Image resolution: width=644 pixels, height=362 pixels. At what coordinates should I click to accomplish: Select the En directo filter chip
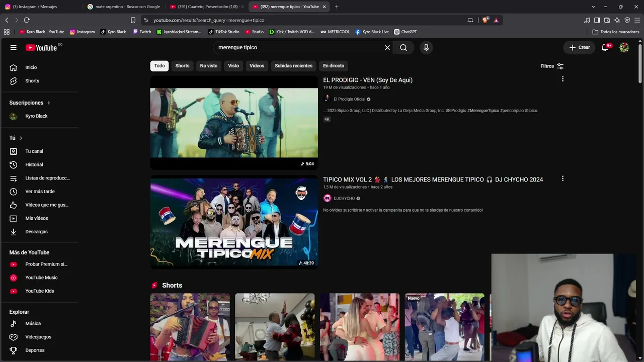click(334, 66)
